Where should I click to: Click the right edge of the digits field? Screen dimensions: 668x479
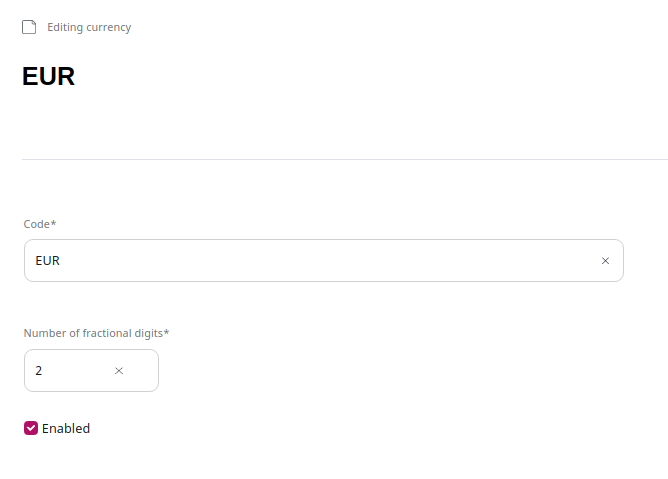148,371
